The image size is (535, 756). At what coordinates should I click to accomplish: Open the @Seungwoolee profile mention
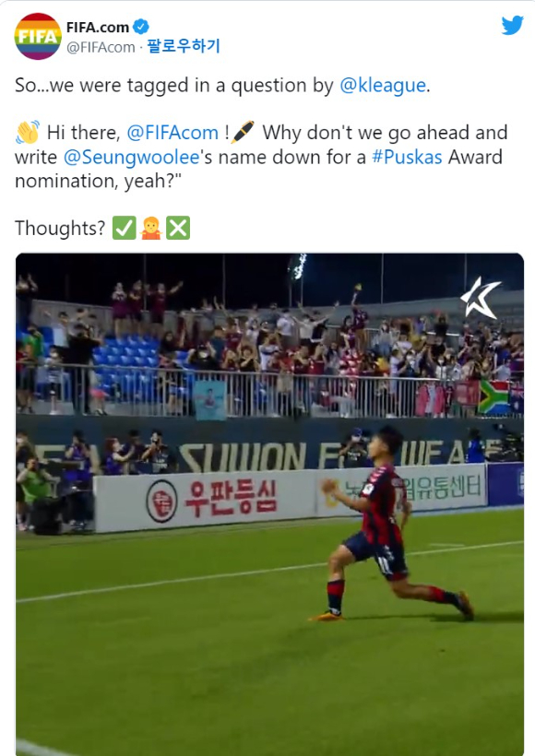click(131, 157)
